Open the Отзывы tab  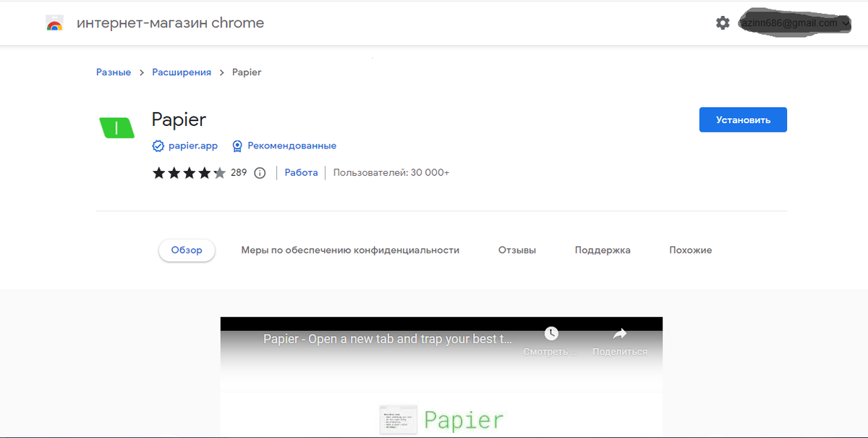coord(517,250)
